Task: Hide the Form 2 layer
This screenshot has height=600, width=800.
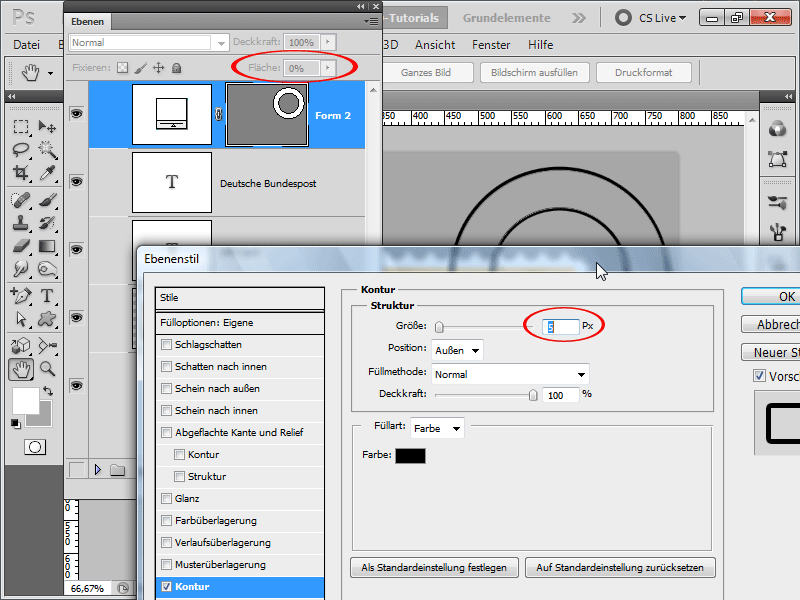Action: tap(77, 113)
